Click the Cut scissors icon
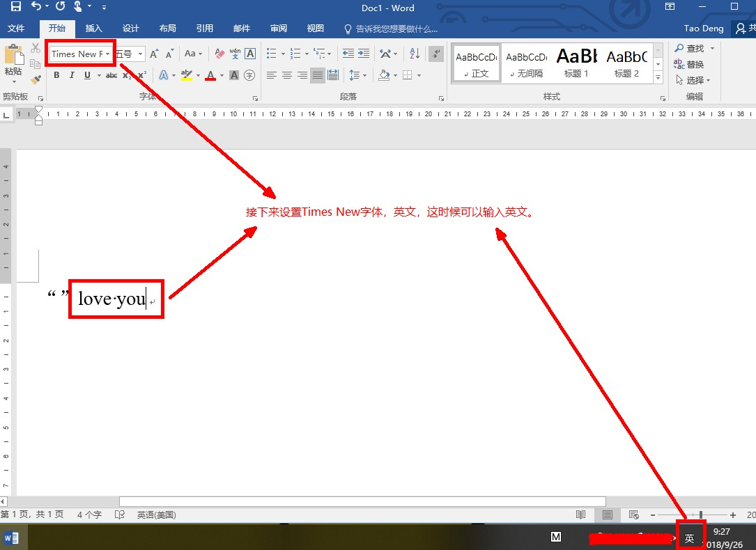Viewport: 756px width, 550px height. [36, 48]
